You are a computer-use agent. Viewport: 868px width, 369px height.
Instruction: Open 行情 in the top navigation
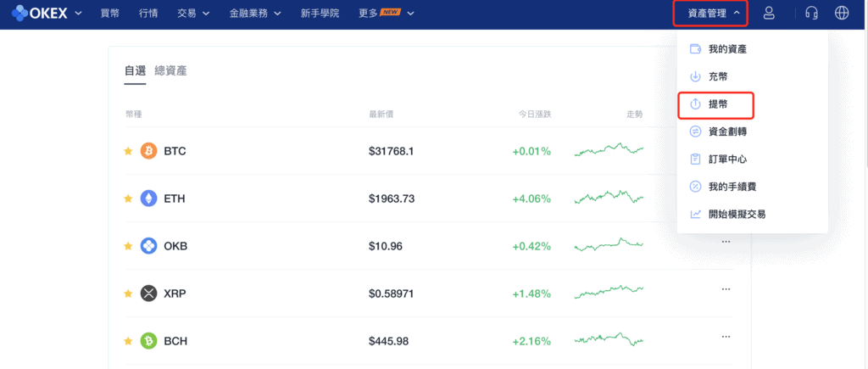[148, 14]
